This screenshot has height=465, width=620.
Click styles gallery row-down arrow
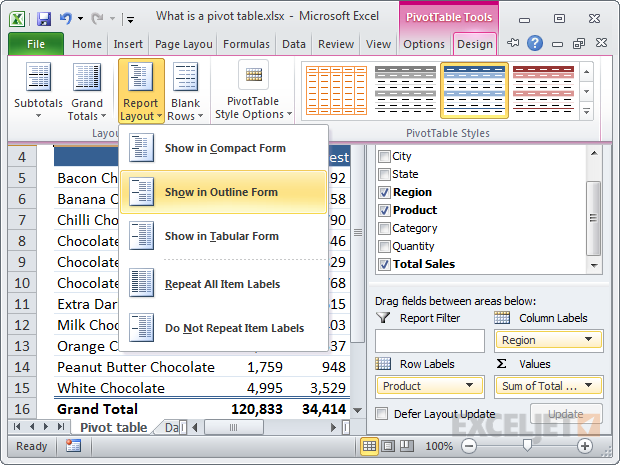tap(586, 92)
